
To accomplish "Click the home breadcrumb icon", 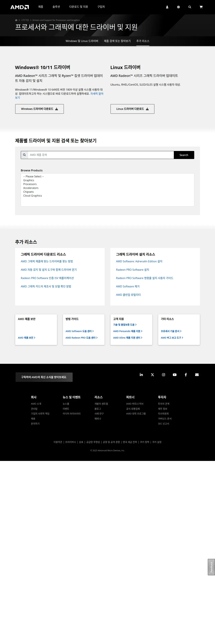I will [16, 20].
